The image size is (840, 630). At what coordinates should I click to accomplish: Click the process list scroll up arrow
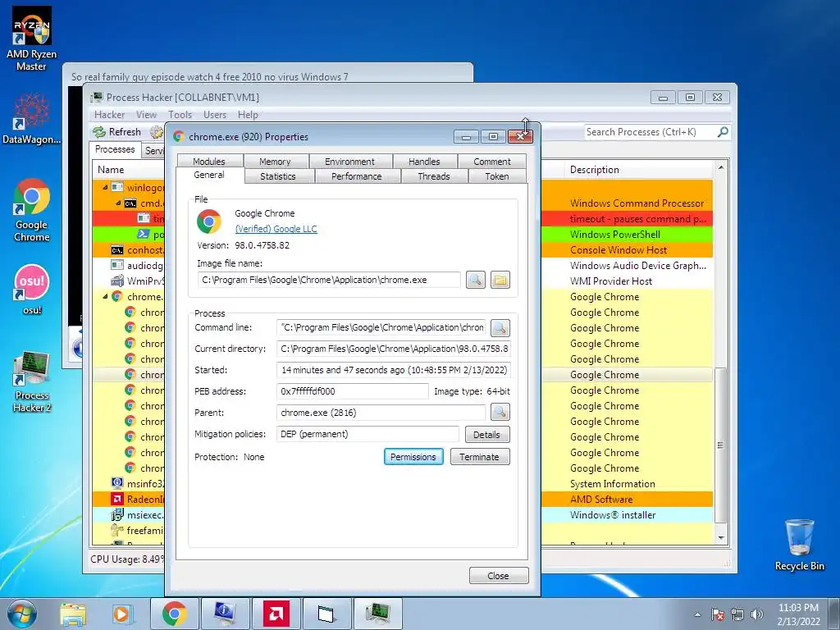721,167
